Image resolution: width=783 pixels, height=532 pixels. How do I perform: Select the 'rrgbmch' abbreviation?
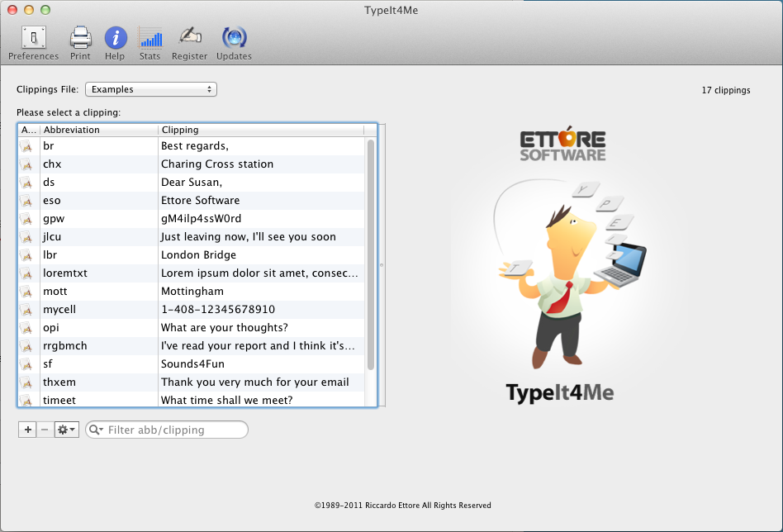pos(65,345)
